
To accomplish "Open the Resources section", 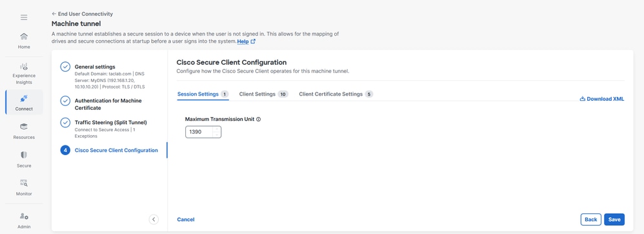I will [x=24, y=131].
